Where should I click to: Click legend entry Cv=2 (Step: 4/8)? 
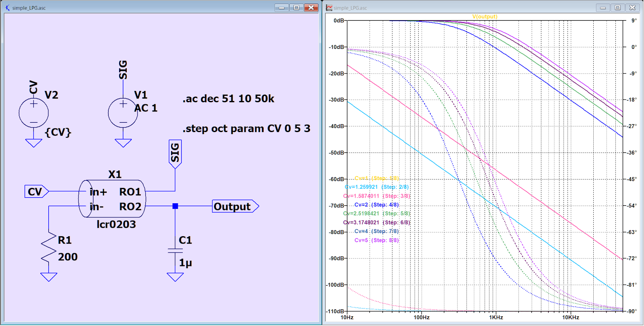pos(377,204)
